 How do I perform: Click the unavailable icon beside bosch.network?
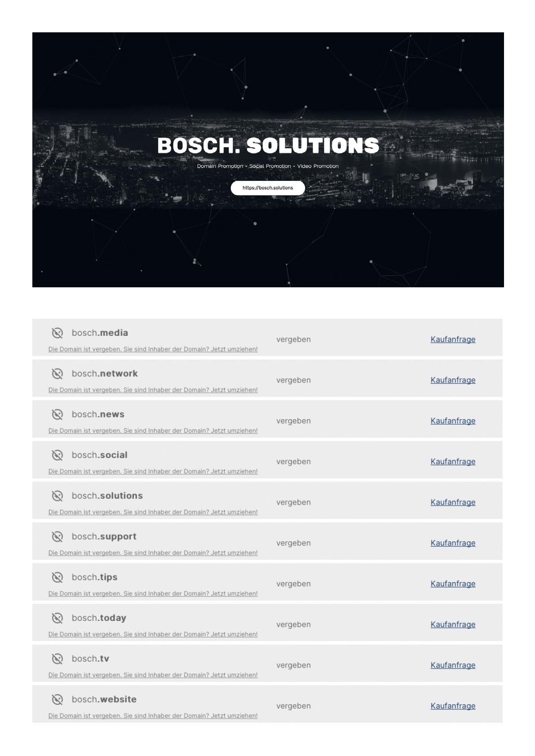pos(57,374)
